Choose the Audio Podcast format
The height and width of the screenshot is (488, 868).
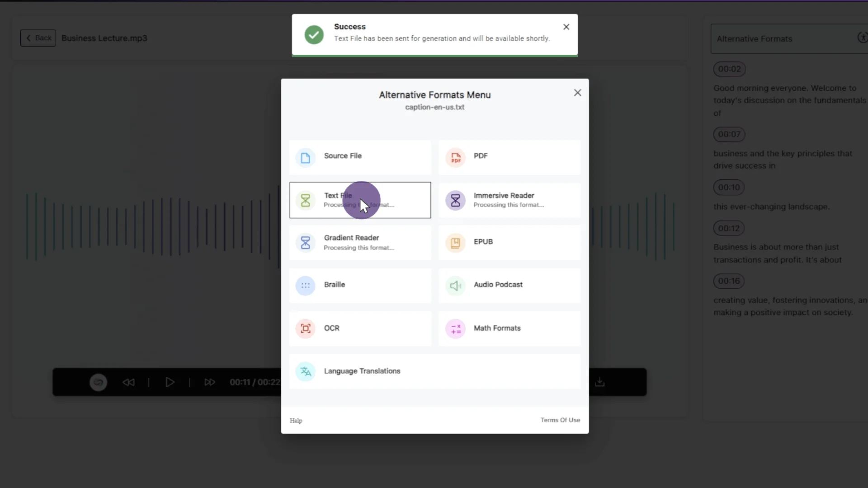(x=509, y=286)
